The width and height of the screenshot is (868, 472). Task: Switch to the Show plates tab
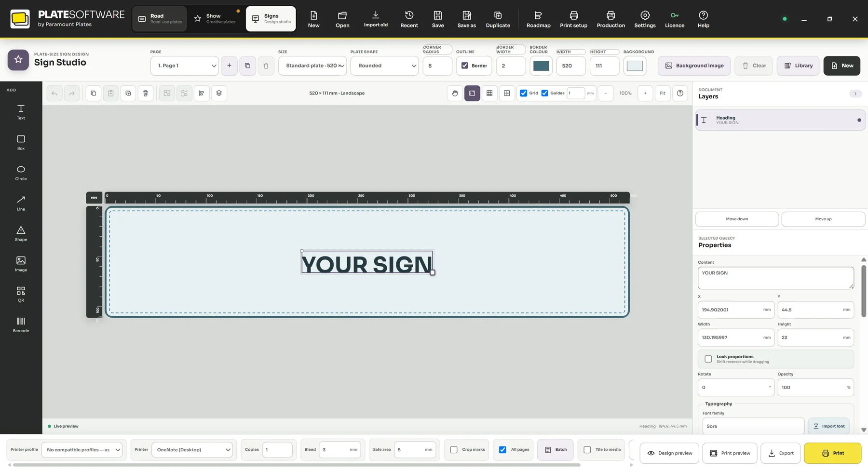click(216, 19)
